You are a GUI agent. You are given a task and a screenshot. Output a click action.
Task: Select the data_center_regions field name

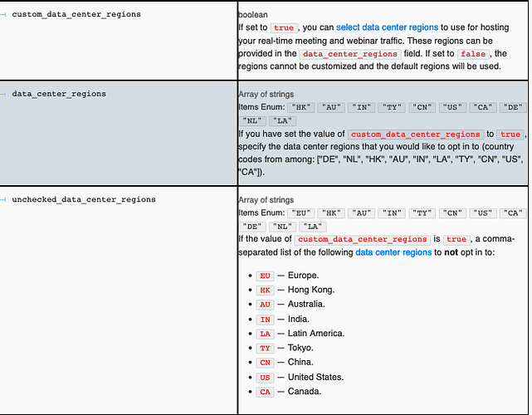(x=59, y=94)
